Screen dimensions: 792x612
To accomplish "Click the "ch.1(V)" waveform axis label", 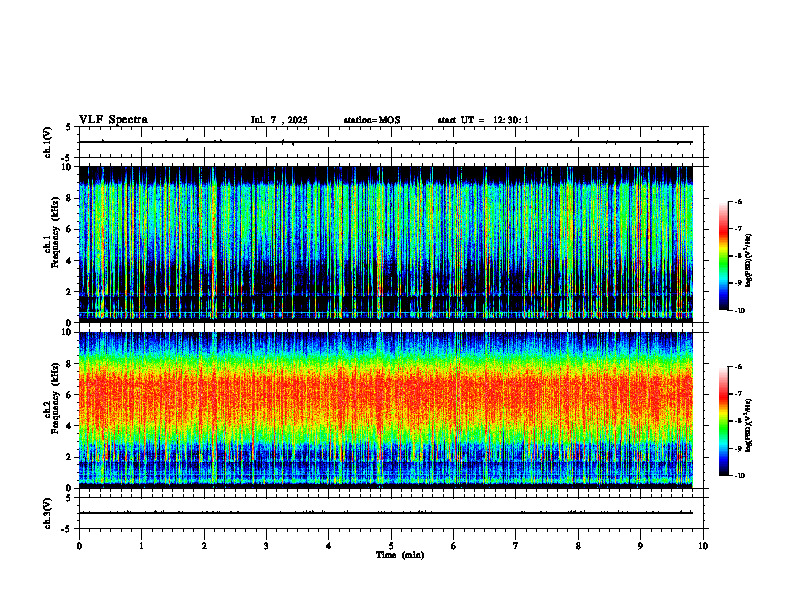I will [48, 142].
